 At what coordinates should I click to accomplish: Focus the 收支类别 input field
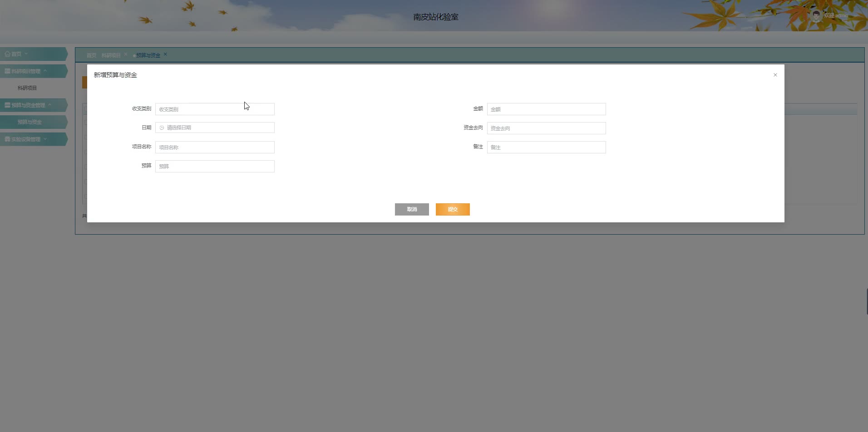(x=215, y=109)
